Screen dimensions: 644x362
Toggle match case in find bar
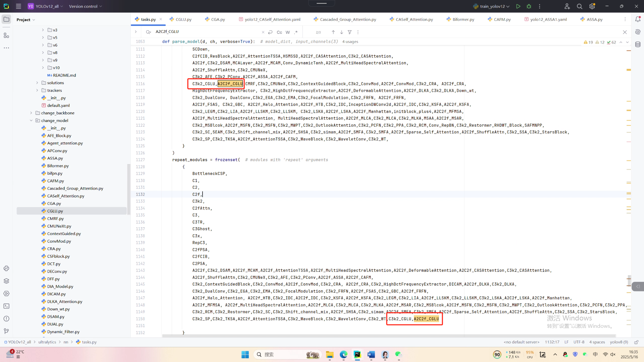point(279,32)
